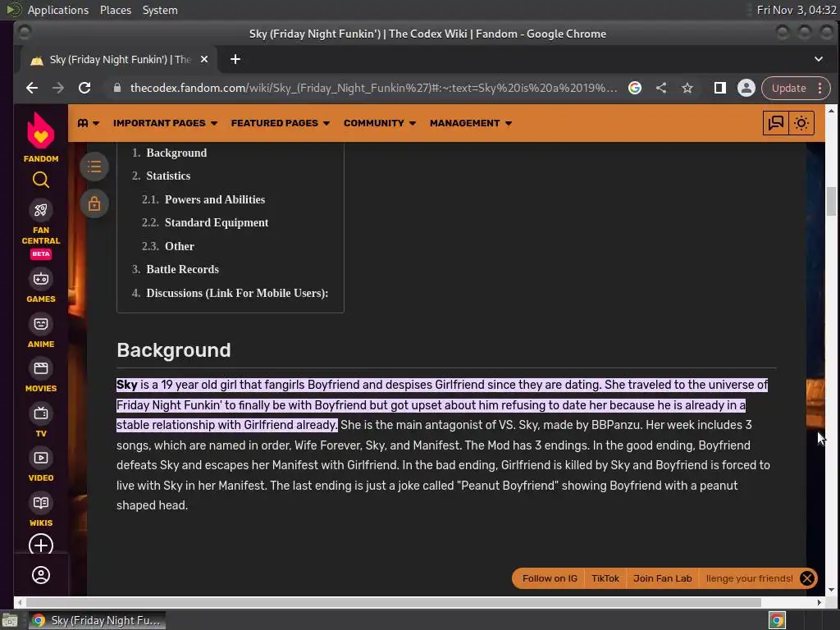The width and height of the screenshot is (840, 630).
Task: Open Chrome's three-dot menu
Action: (x=820, y=88)
